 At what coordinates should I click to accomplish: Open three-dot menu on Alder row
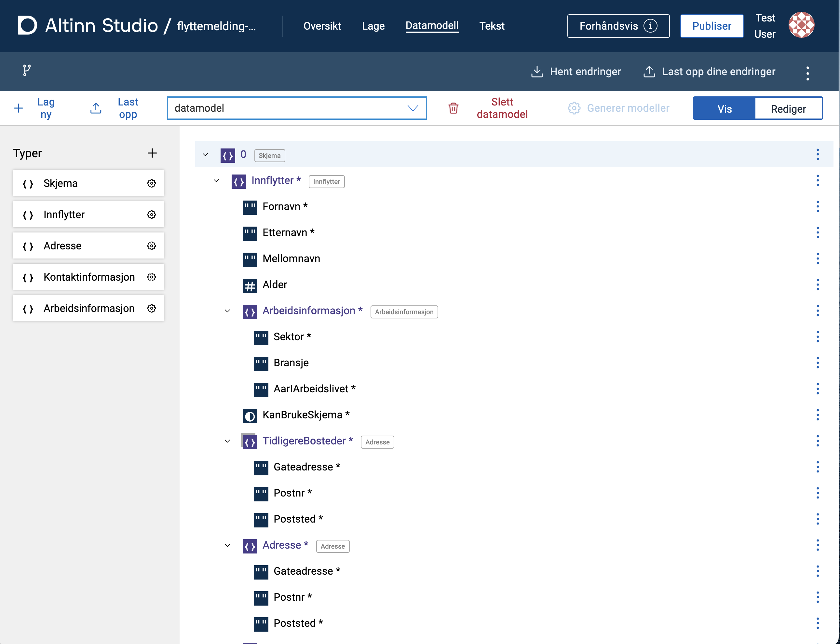pos(818,285)
